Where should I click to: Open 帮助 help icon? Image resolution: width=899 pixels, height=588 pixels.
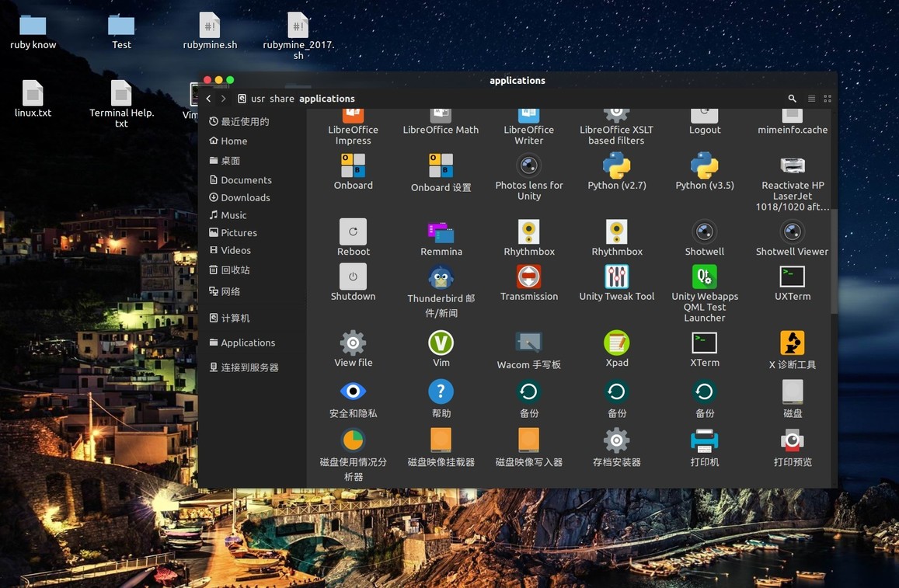(x=441, y=391)
